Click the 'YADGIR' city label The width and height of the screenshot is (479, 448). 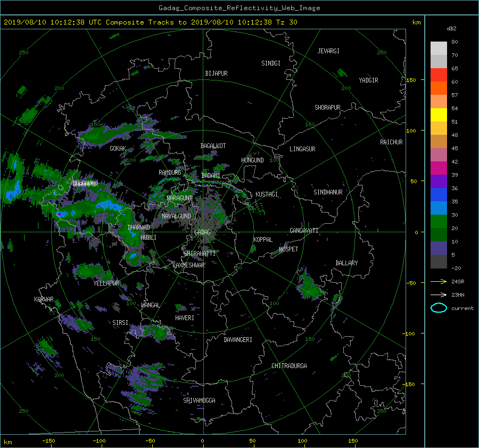(368, 80)
